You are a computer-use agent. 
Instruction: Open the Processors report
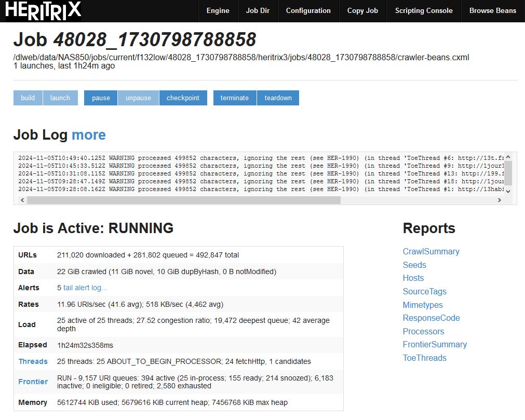424,331
